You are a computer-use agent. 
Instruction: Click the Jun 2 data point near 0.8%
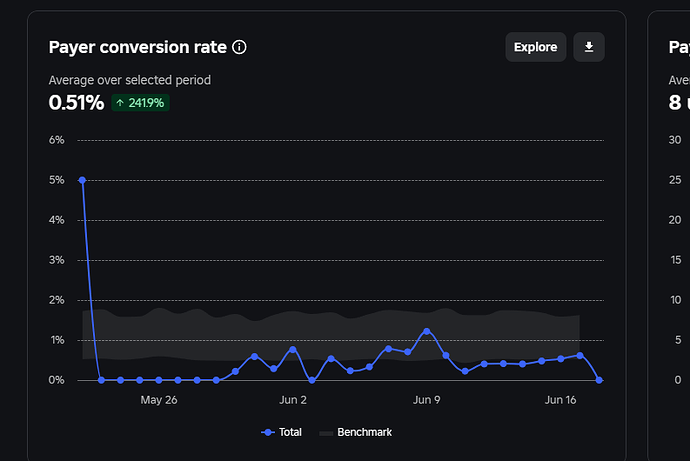tap(293, 350)
